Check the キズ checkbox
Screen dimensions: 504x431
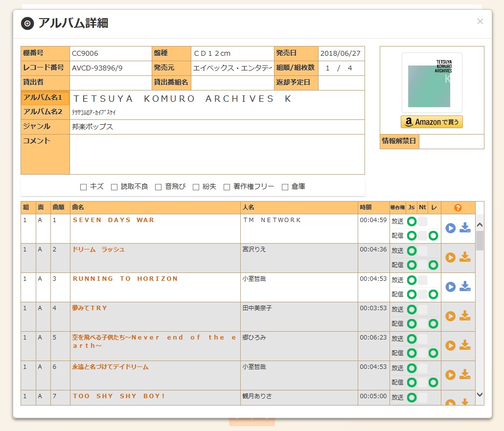pyautogui.click(x=83, y=187)
